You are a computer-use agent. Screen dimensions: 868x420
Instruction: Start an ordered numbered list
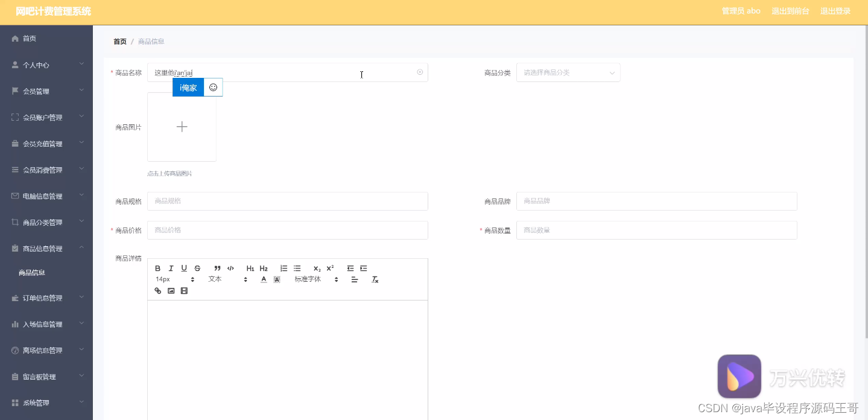(x=284, y=269)
